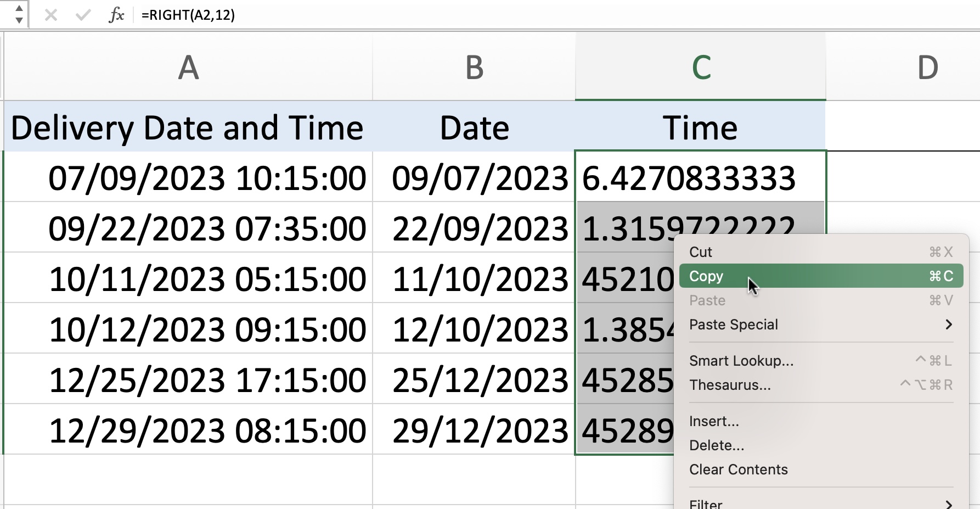
Task: Select cell '22/09/2023' in Date column
Action: (x=474, y=228)
